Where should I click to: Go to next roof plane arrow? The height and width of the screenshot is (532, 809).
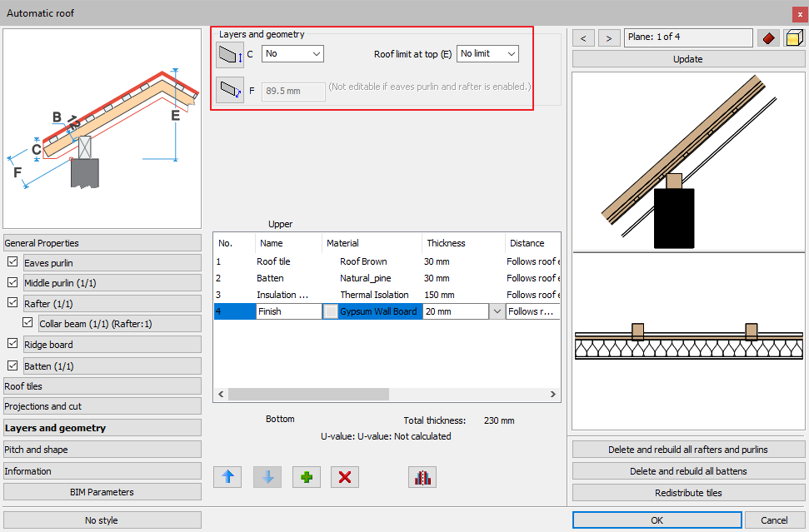(x=609, y=37)
